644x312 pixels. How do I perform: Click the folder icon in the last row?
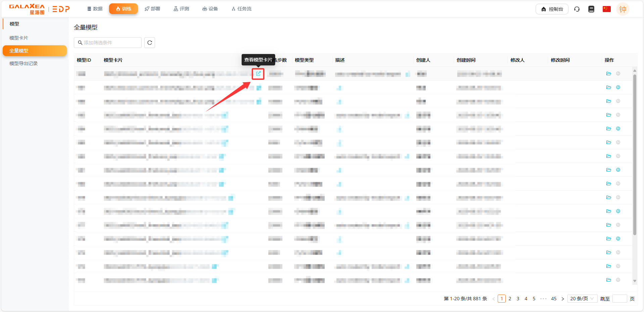(x=608, y=280)
